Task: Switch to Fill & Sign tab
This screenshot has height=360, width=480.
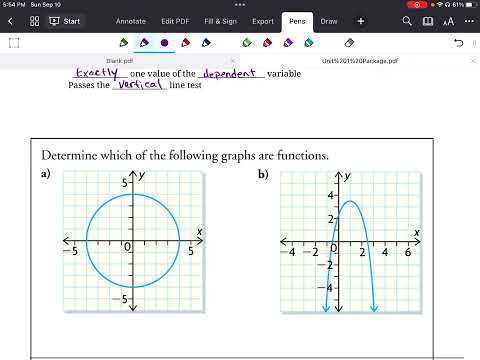Action: 220,21
